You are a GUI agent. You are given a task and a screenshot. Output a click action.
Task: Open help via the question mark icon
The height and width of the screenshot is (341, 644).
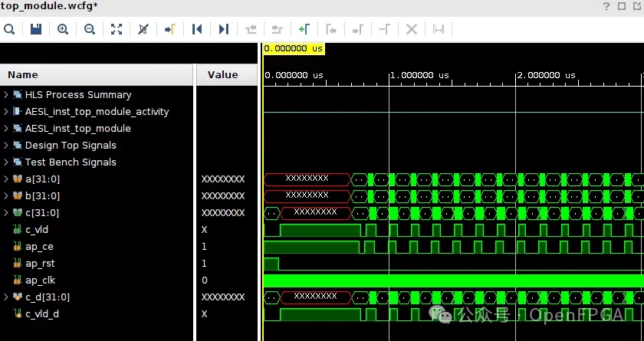[x=606, y=6]
